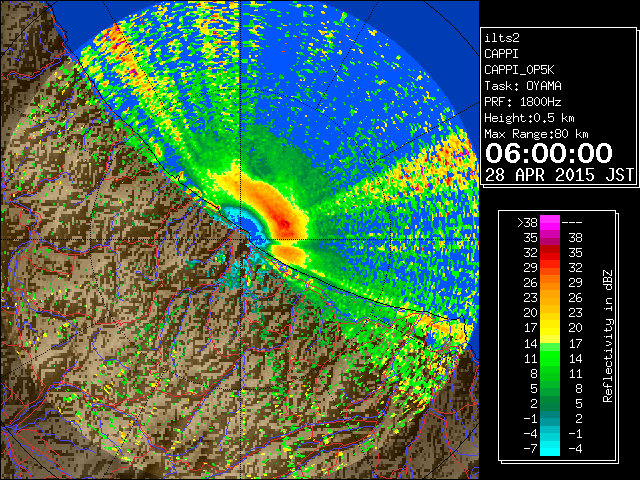The image size is (640, 480).
Task: Pick the bright green legend band beside "11"
Action: click(550, 358)
